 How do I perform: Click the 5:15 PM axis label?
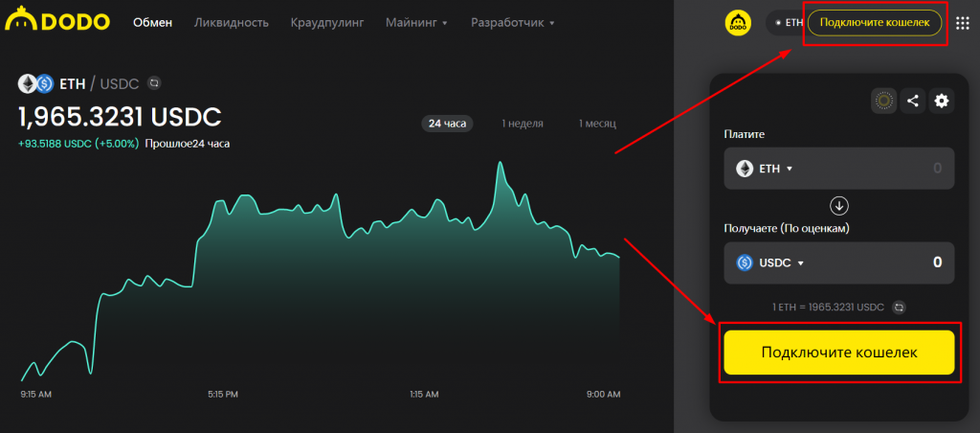tap(222, 395)
